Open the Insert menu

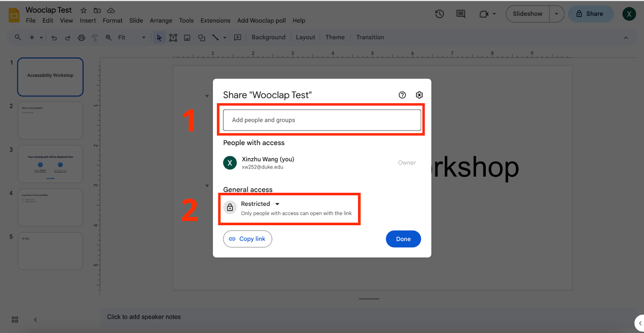click(88, 21)
